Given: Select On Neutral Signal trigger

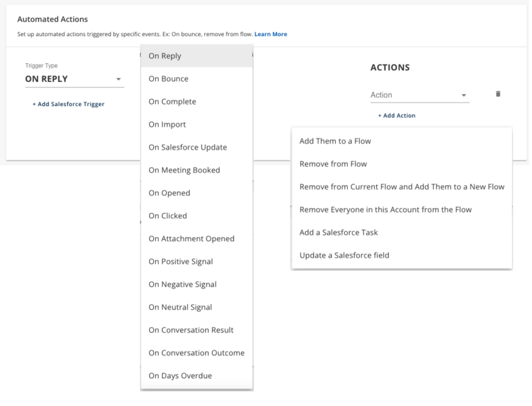Looking at the screenshot, I should [x=198, y=308].
